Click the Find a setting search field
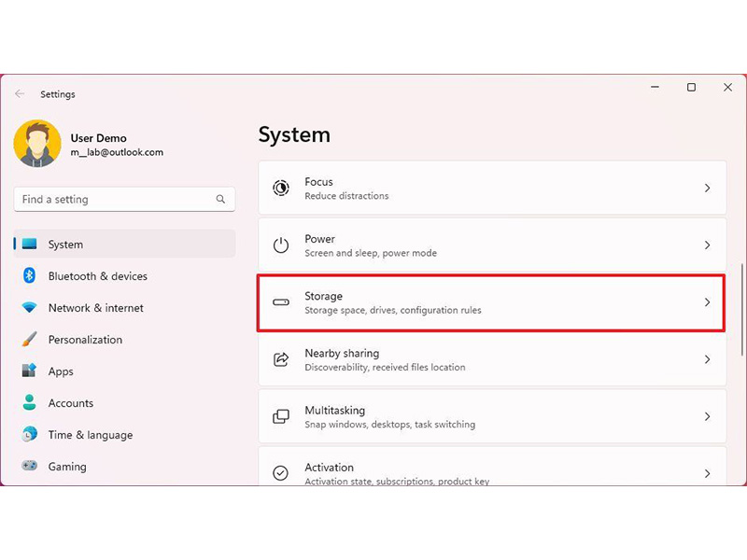 point(124,199)
